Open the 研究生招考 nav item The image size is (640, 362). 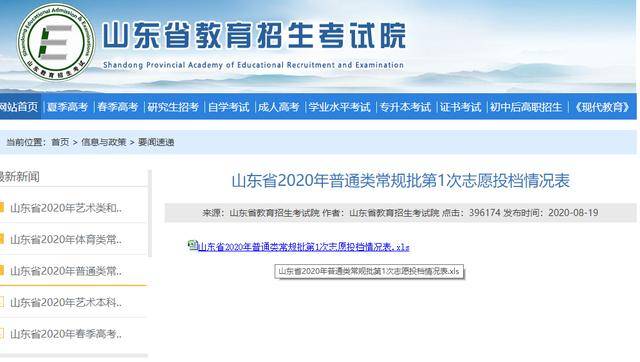173,107
